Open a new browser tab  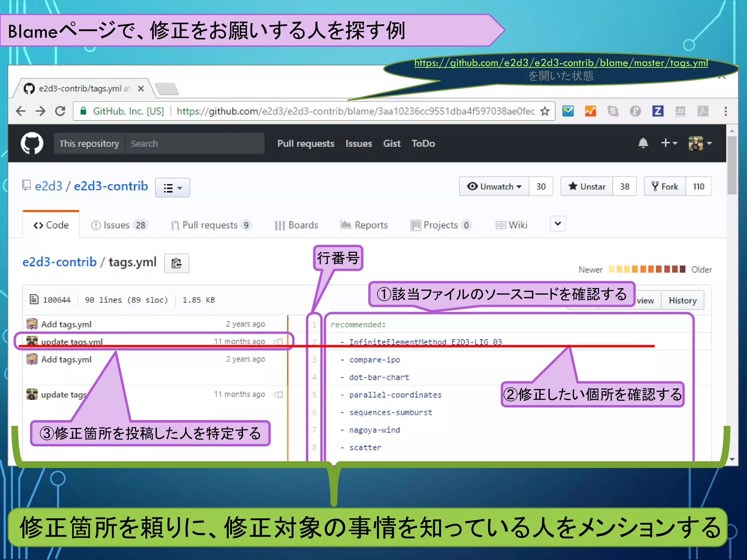coord(167,89)
